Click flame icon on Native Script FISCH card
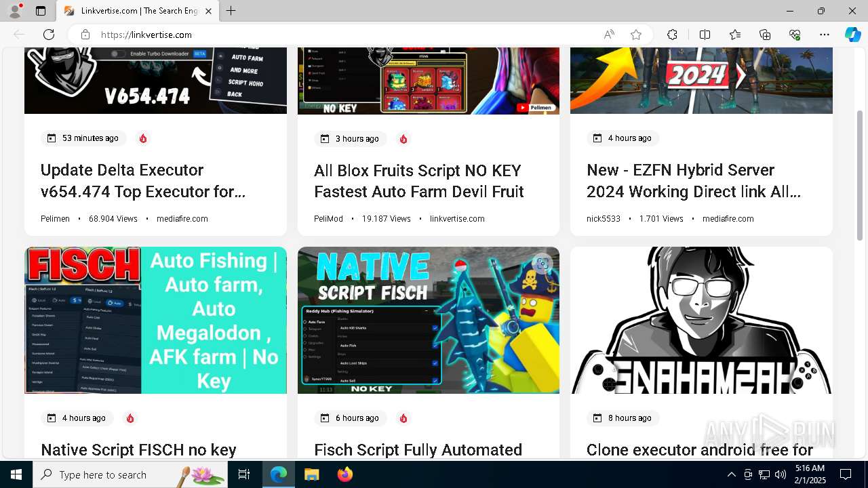The height and width of the screenshot is (488, 868). coord(130,418)
